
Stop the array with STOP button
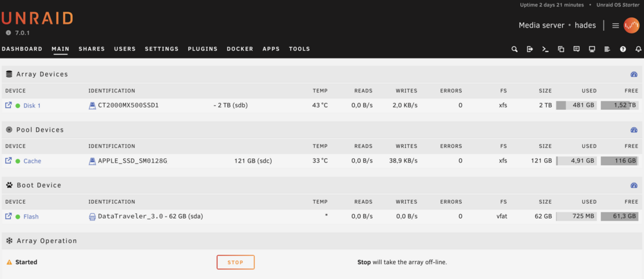(236, 262)
